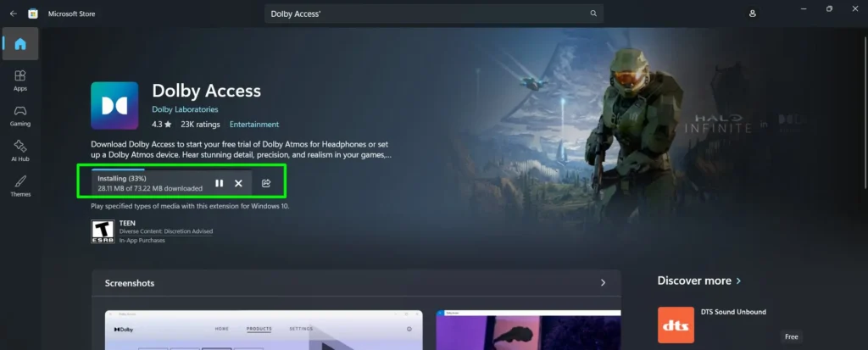Open AI Hub from the sidebar
Screen dimensions: 868x350
[x=20, y=151]
